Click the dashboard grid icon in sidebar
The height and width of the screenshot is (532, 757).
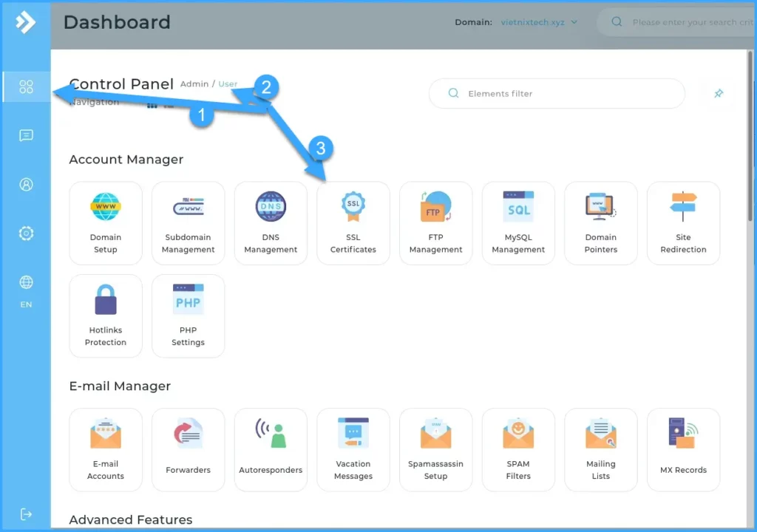[26, 87]
